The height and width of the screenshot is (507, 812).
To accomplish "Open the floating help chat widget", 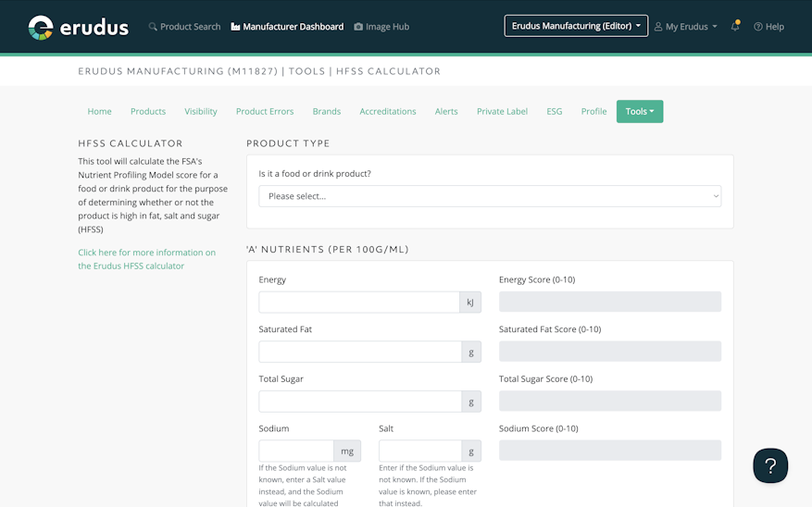I will tap(770, 465).
